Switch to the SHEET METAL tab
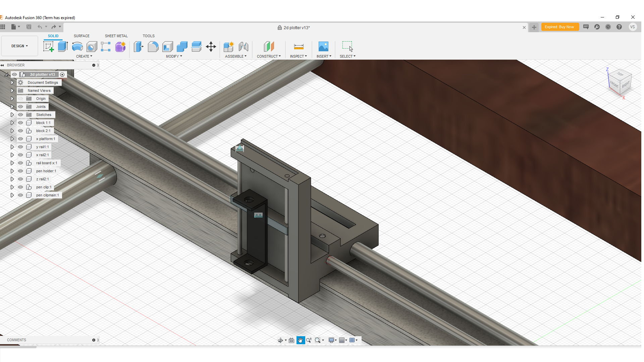Viewport: 644px width, 362px height. (116, 36)
